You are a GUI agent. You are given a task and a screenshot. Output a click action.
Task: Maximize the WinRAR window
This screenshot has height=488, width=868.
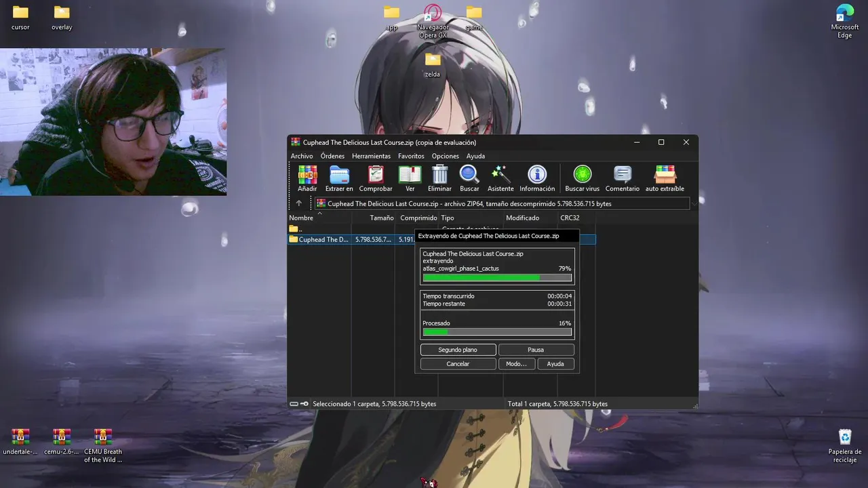661,142
